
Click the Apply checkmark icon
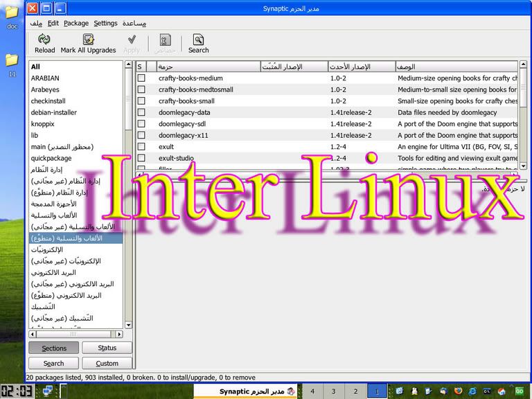pos(132,39)
